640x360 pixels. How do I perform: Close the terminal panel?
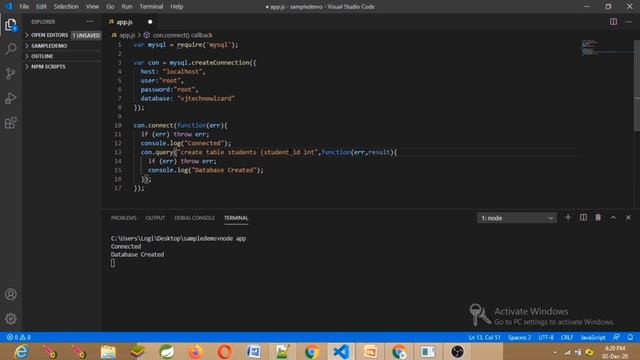(628, 218)
